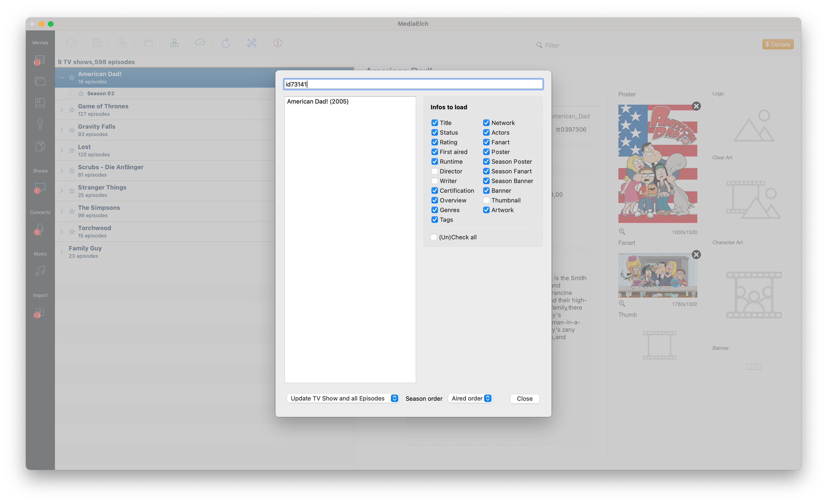Viewport: 827px width, 504px height.
Task: Click the large film strip art placeholder above Character Art
Action: pyautogui.click(x=754, y=200)
